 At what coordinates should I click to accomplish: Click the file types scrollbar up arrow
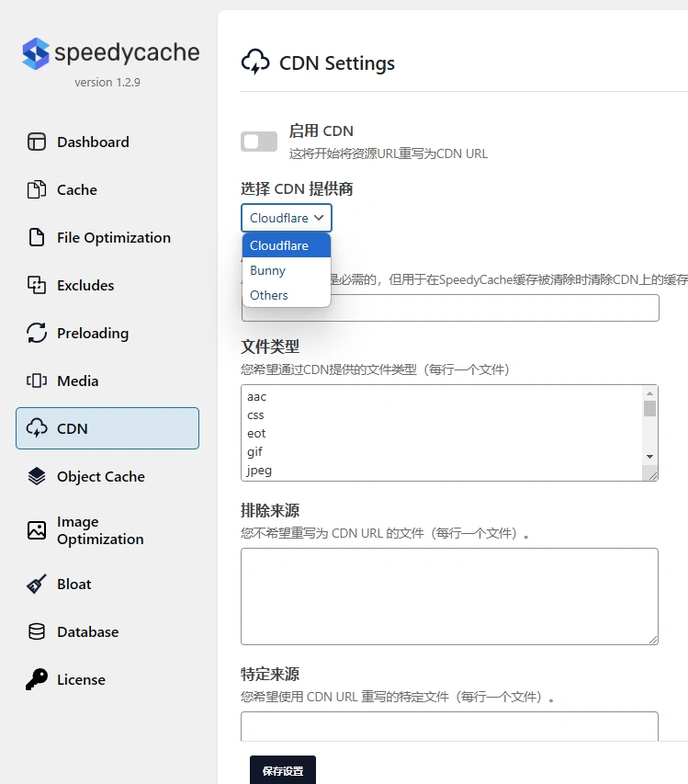tap(649, 393)
